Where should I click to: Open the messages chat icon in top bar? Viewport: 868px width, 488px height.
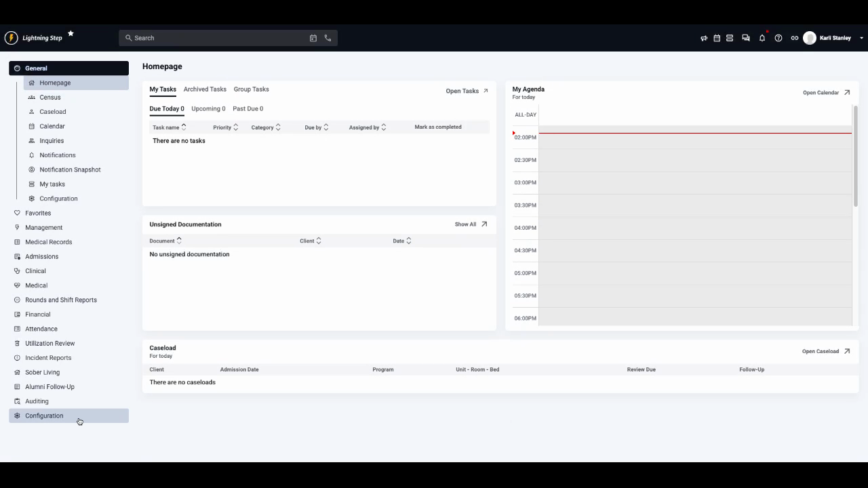point(745,38)
